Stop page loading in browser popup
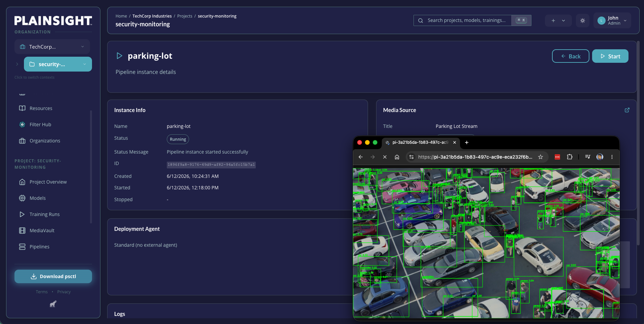This screenshot has width=644, height=324. [385, 157]
